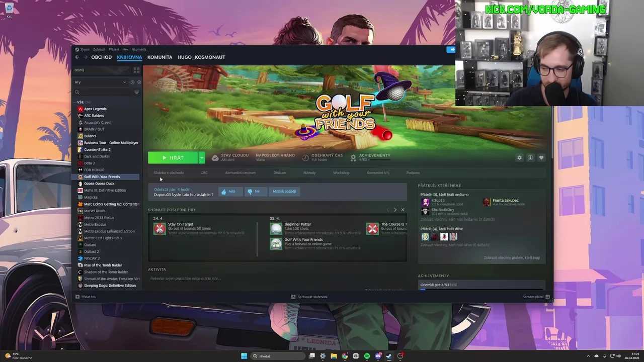Click the played time clock icon
Screen dimensions: 644x362
[x=305, y=157]
